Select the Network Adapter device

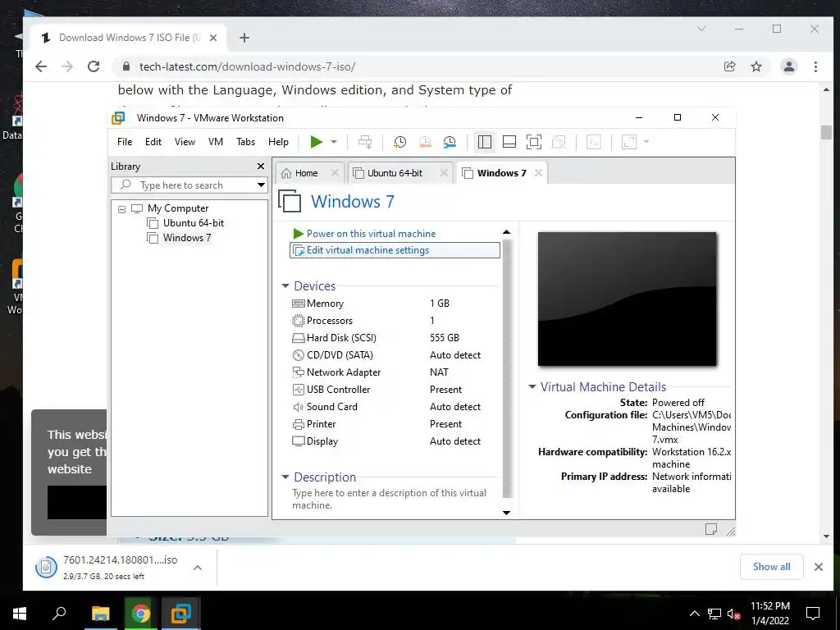click(x=395, y=372)
